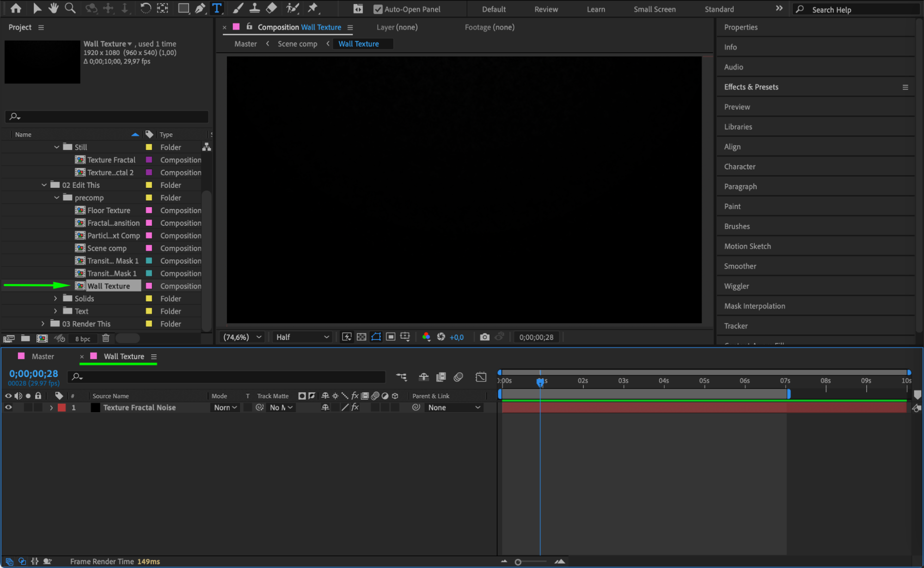This screenshot has width=924, height=568.
Task: Adjust the timeline zoom slider
Action: click(x=518, y=562)
